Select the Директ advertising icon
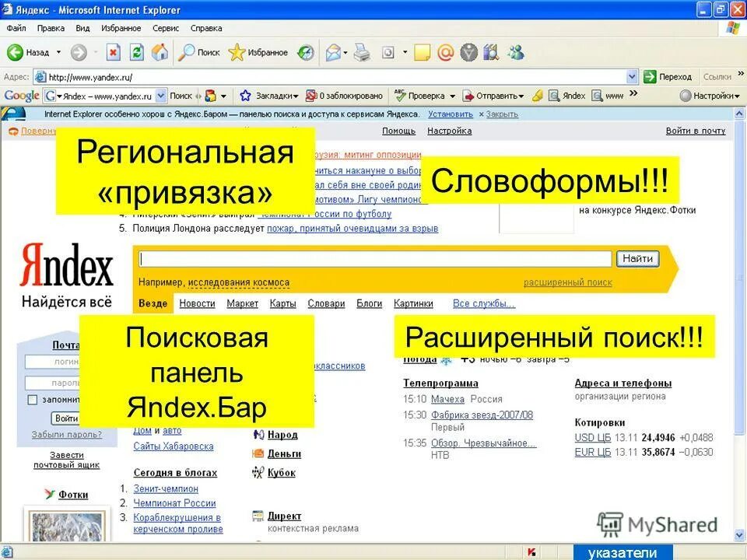 [x=258, y=515]
